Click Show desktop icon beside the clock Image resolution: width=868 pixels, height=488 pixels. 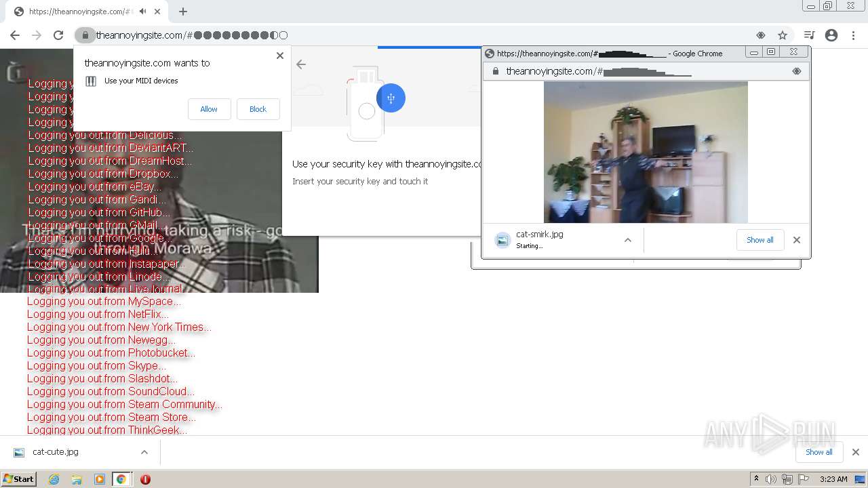pyautogui.click(x=860, y=479)
